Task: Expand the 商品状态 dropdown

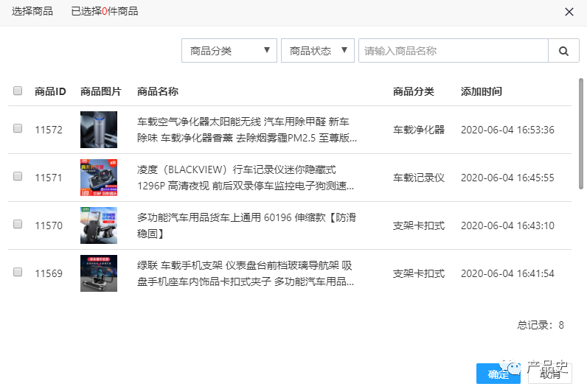Action: tap(318, 51)
